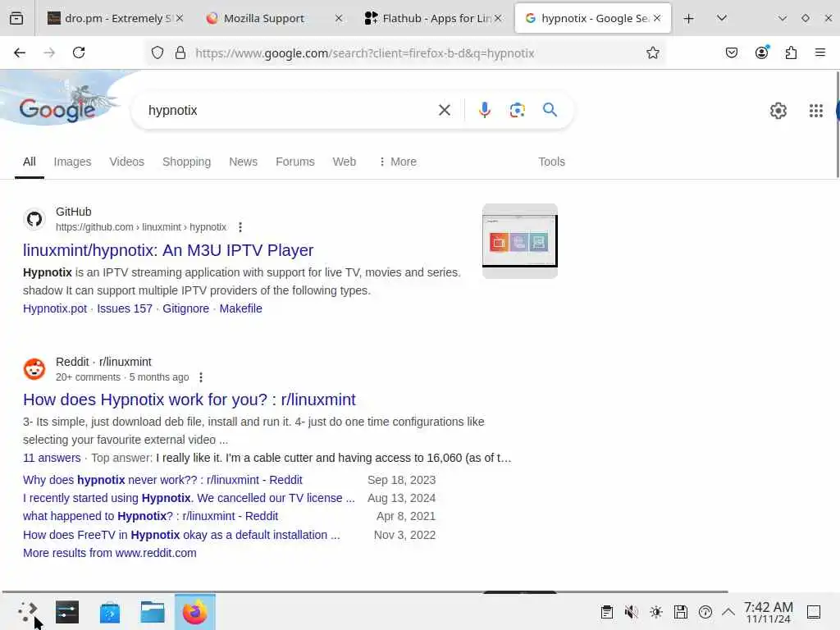Click the hypnotix GitHub preview thumbnail
The width and height of the screenshot is (840, 630).
[x=519, y=241]
